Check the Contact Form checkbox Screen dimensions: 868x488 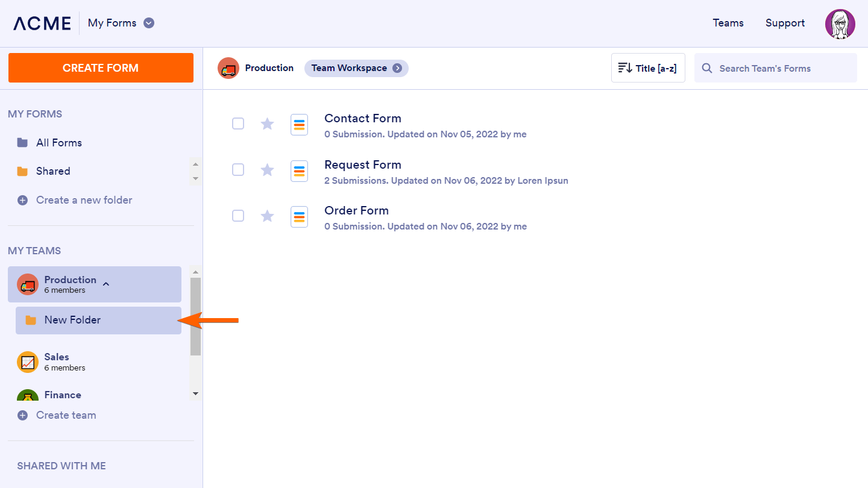(x=238, y=124)
